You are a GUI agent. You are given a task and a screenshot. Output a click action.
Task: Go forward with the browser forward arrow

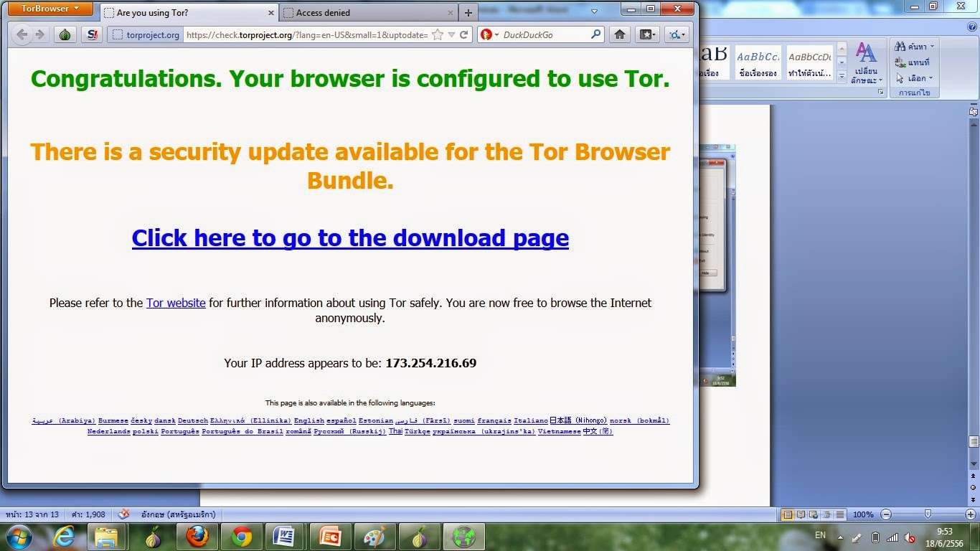point(40,34)
